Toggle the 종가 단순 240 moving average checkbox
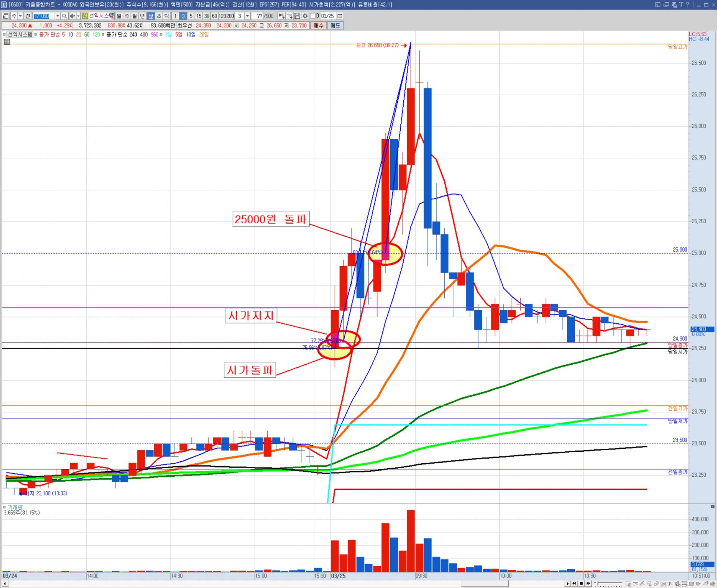 (x=103, y=34)
